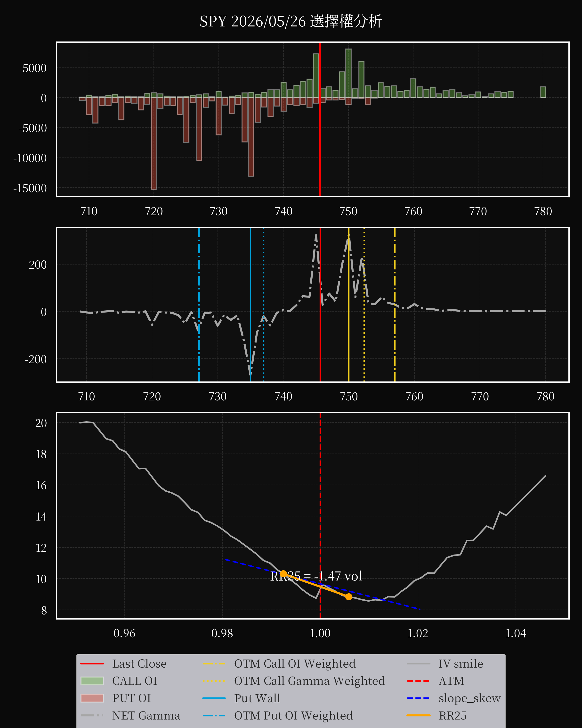Click the right orange RR25 marker dot
The image size is (582, 728).
(349, 597)
